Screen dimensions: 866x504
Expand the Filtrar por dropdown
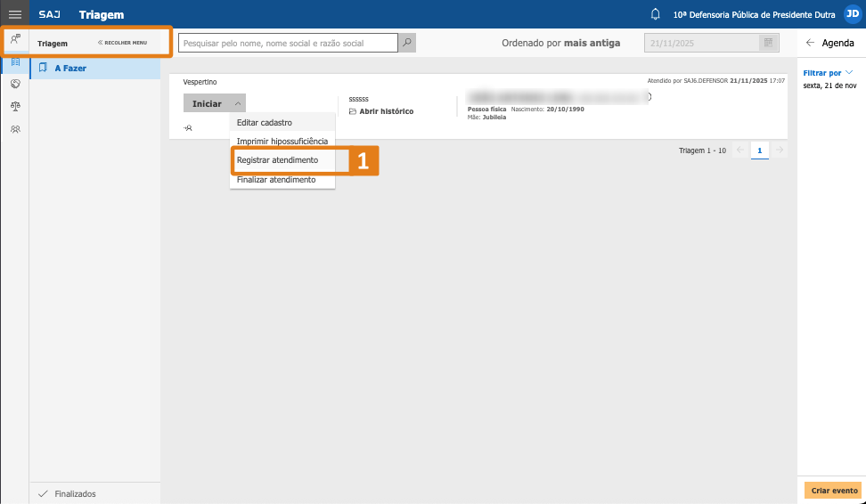tap(828, 73)
